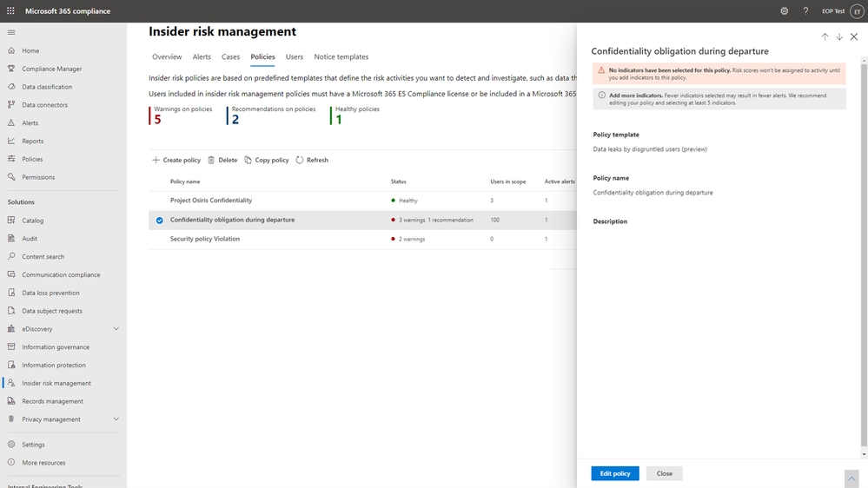868x488 pixels.
Task: Switch to the Overview tab
Action: (x=167, y=57)
